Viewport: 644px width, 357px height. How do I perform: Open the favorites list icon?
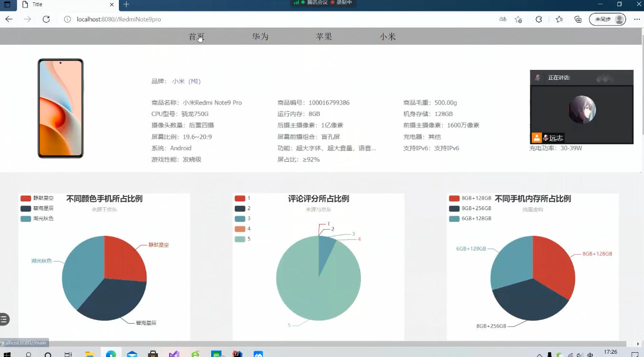[559, 19]
